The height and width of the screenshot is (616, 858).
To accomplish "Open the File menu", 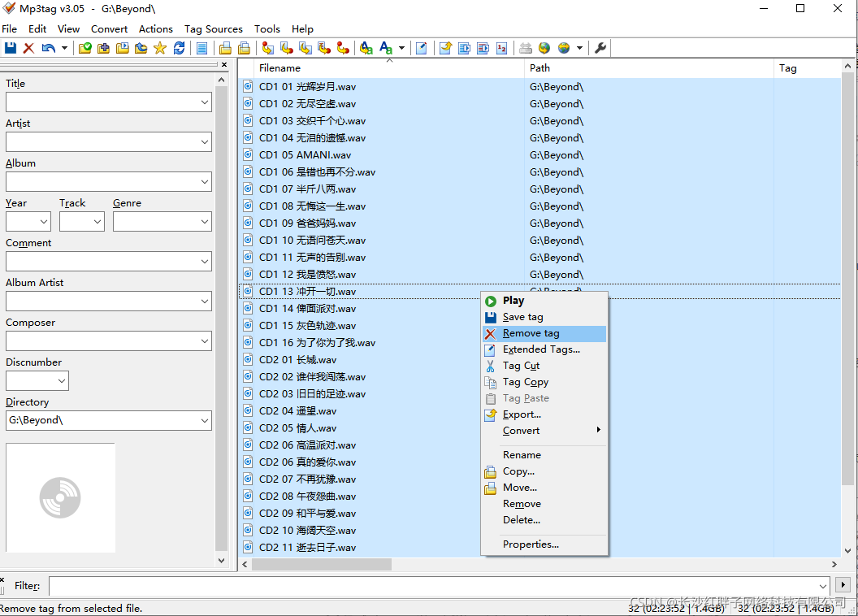I will pyautogui.click(x=9, y=29).
